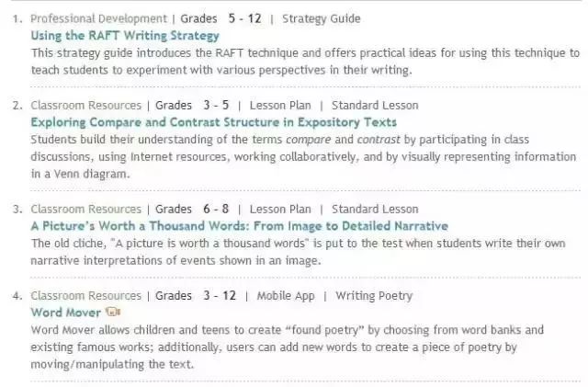Select Professional Development category in result 1
The width and height of the screenshot is (588, 387).
(x=98, y=18)
